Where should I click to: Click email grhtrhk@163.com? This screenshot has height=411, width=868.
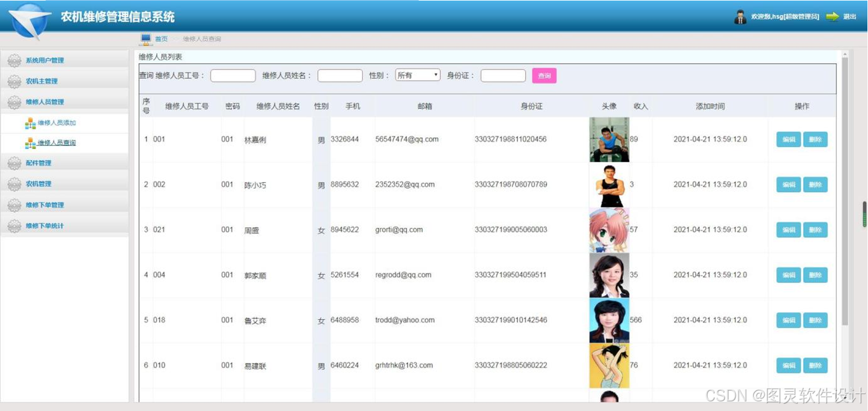click(x=404, y=365)
